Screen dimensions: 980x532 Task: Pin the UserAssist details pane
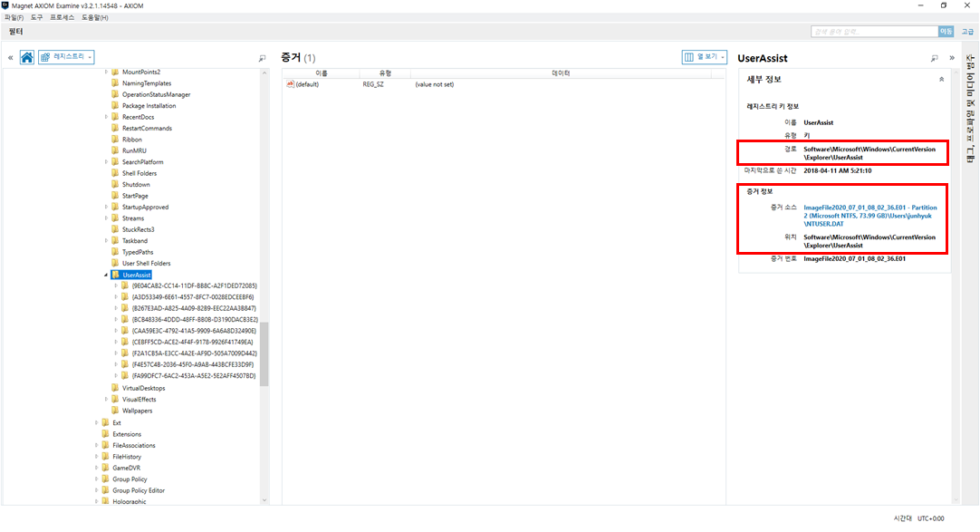[x=935, y=58]
